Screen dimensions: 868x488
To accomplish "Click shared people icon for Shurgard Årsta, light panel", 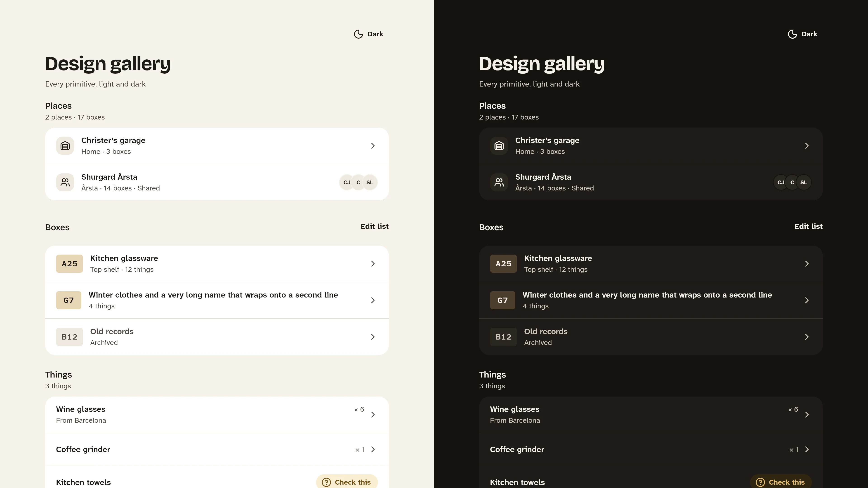I will point(65,182).
